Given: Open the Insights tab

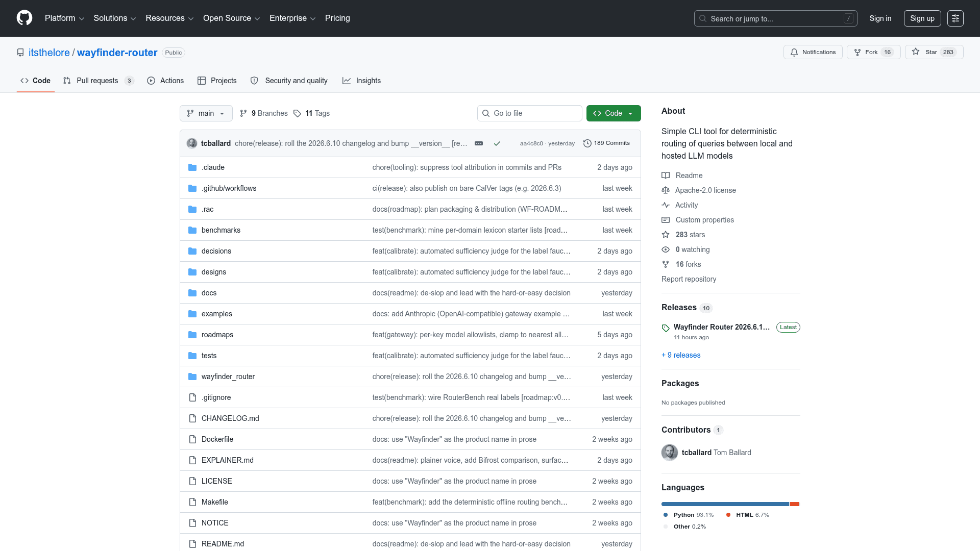Looking at the screenshot, I should point(361,81).
